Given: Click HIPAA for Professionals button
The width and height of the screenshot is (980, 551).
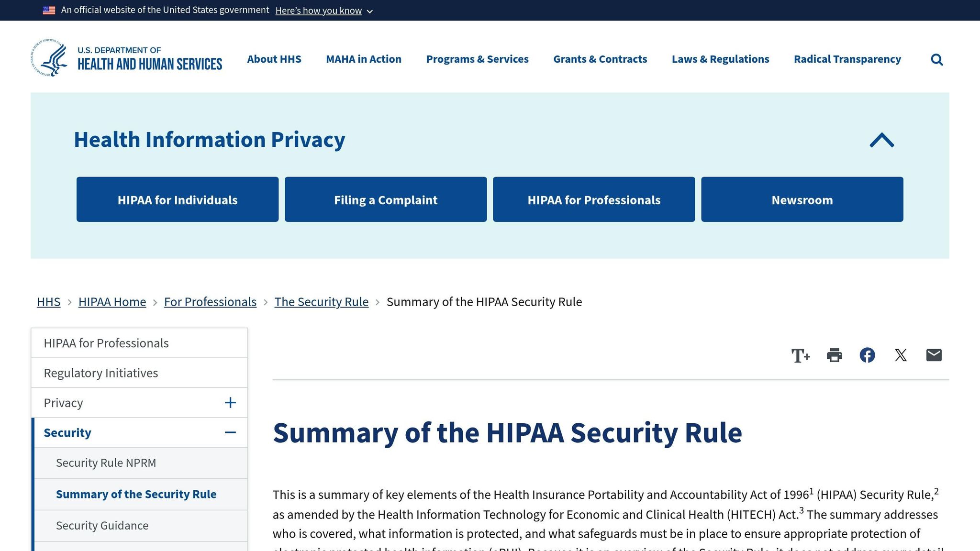Looking at the screenshot, I should (594, 199).
